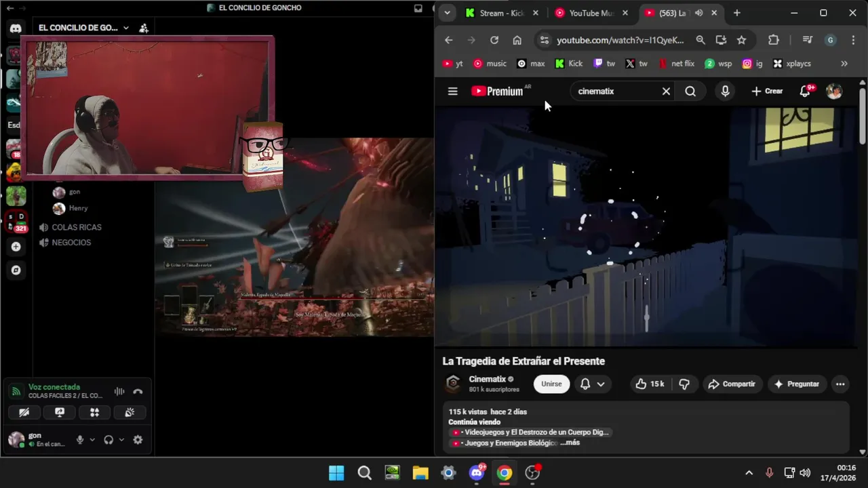Viewport: 868px width, 488px height.
Task: Disconnect from voice with phone icon
Action: click(x=138, y=391)
